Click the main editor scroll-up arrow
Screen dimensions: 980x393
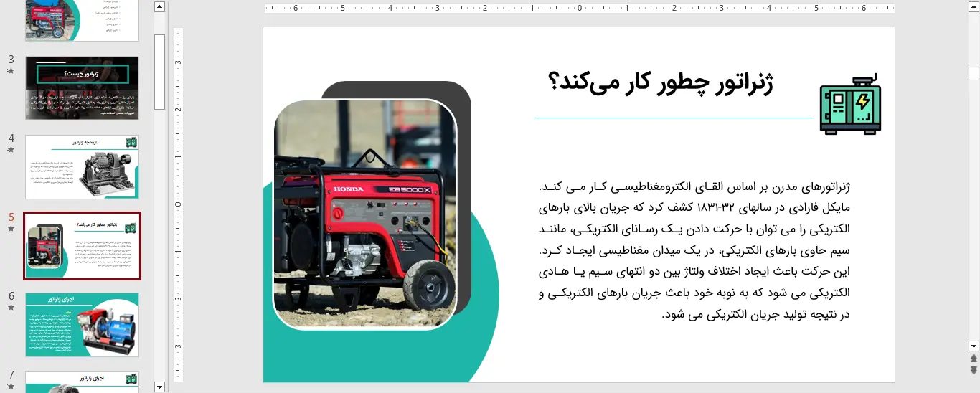click(x=974, y=7)
